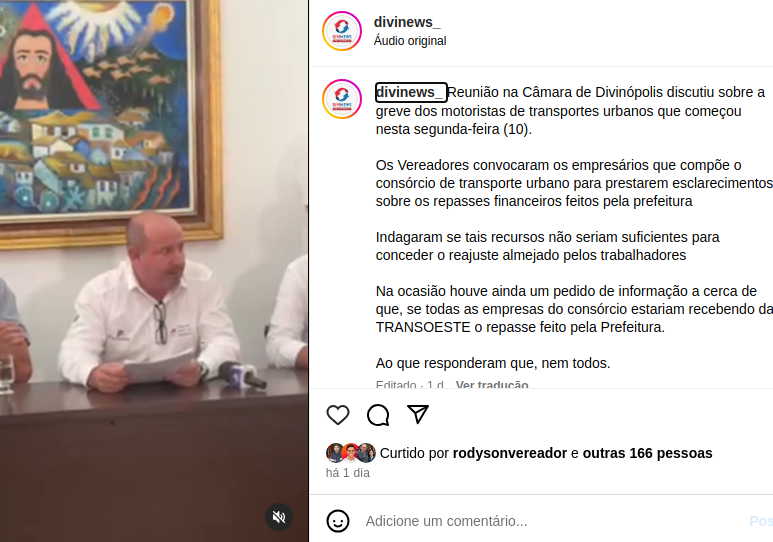Open the emoji picker smiley icon

(338, 521)
